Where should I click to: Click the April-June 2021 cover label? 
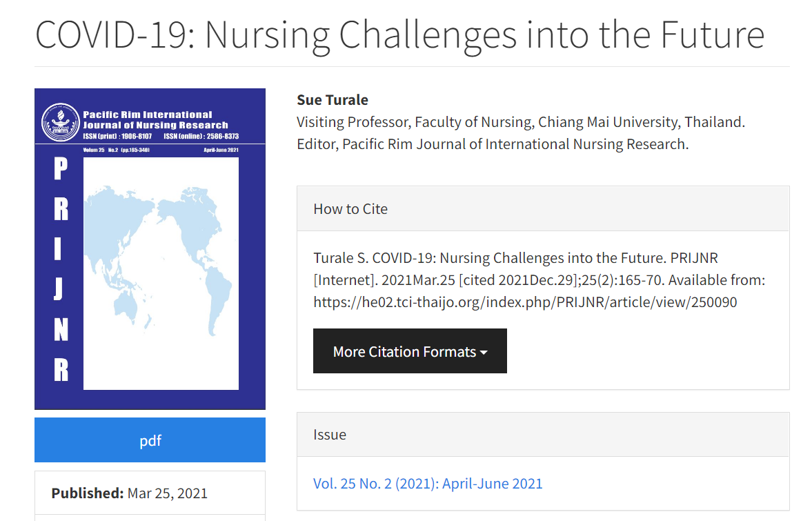(x=221, y=150)
